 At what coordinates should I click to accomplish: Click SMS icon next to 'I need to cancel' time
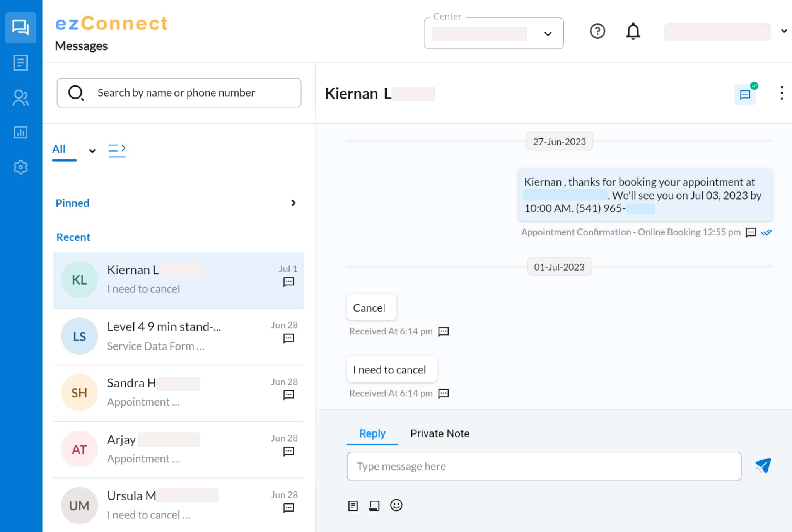(444, 393)
